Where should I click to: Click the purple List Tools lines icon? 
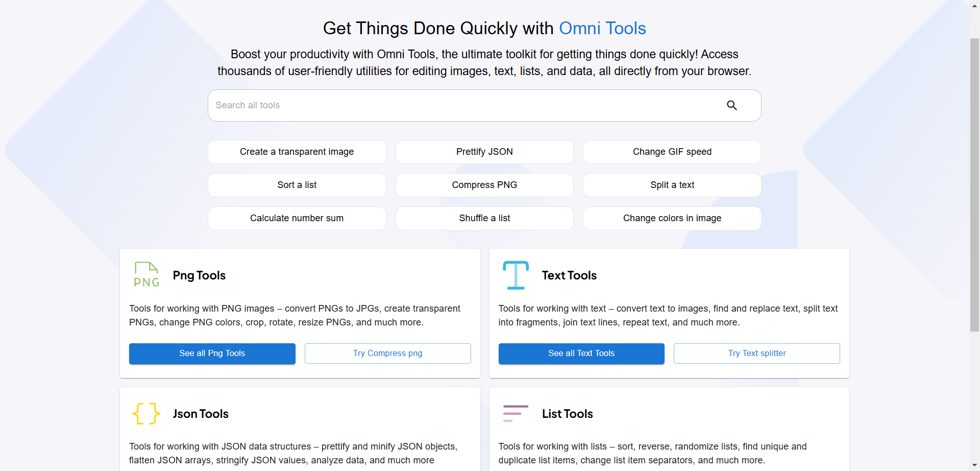click(516, 413)
